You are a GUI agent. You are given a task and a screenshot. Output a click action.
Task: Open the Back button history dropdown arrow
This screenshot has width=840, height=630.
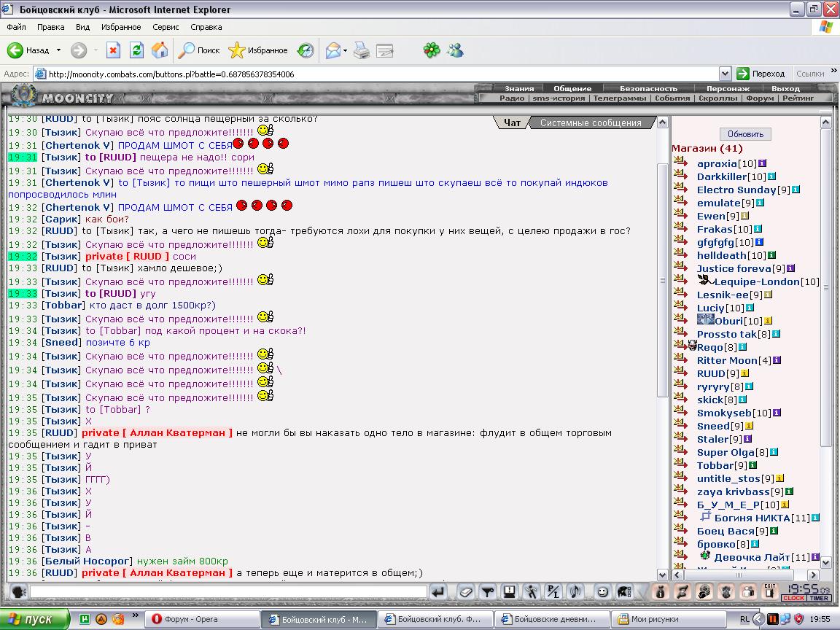tap(58, 50)
